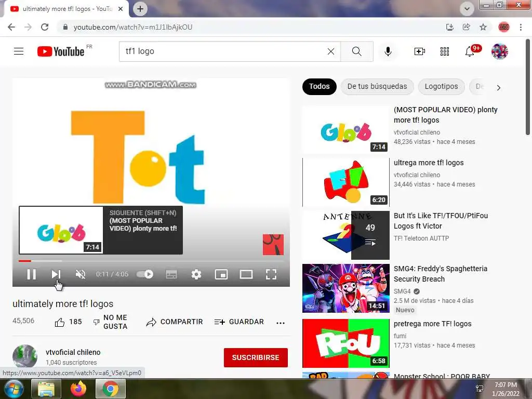Open the YouTube apps grid
This screenshot has width=532, height=399.
(x=445, y=51)
